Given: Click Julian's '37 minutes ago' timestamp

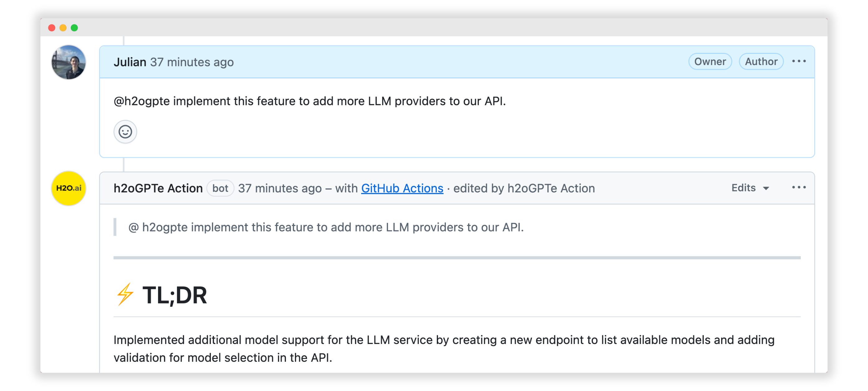Looking at the screenshot, I should (x=192, y=62).
